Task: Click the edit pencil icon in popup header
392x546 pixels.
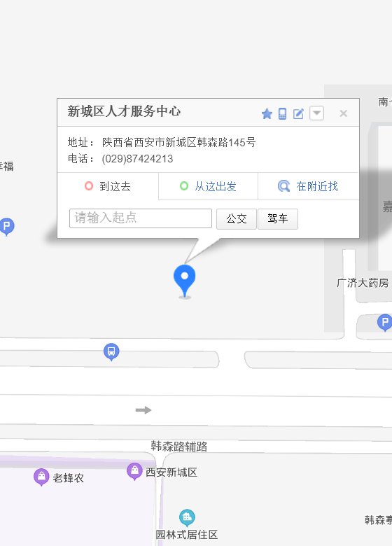Action: (x=298, y=114)
